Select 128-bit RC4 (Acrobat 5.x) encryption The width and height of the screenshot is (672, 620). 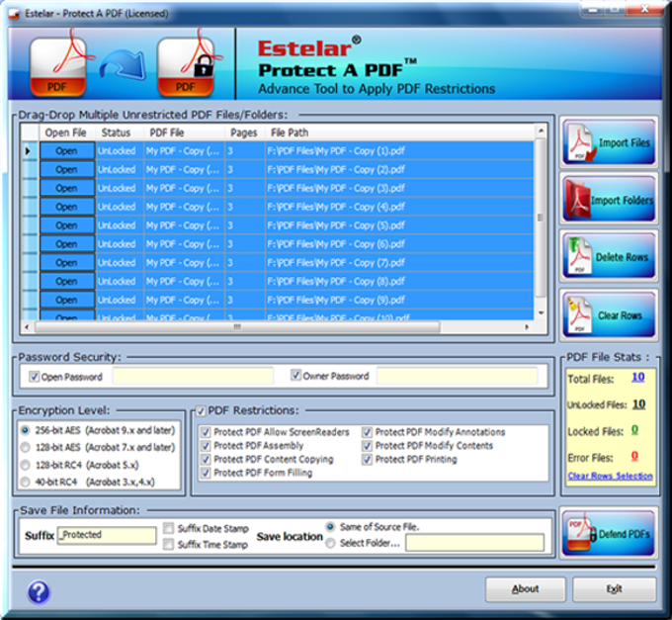pos(26,465)
